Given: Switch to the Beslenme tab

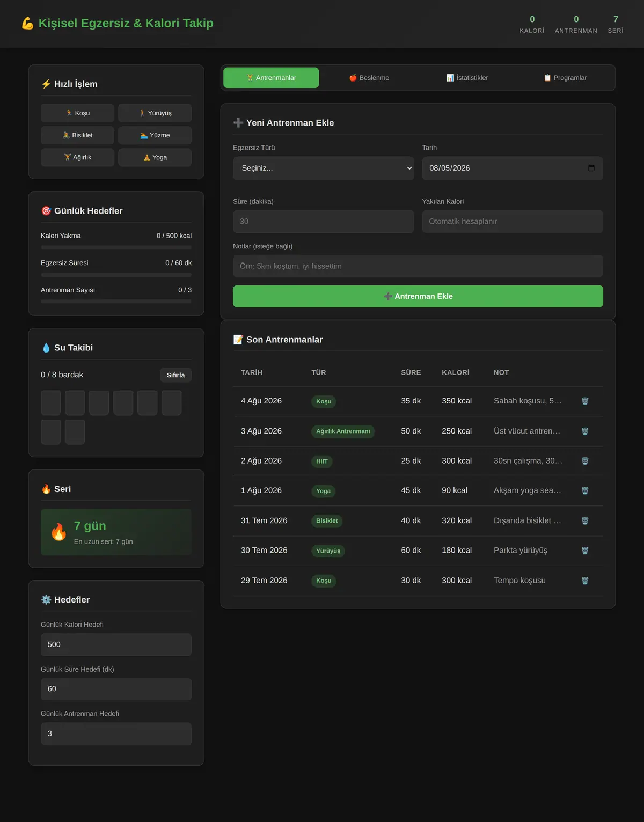Looking at the screenshot, I should 369,78.
